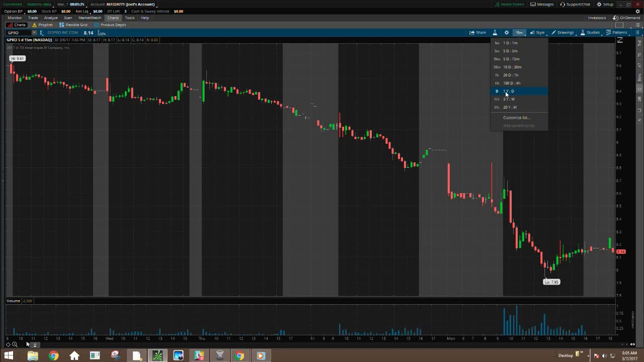Click the flask icon next to Share

pyautogui.click(x=495, y=33)
